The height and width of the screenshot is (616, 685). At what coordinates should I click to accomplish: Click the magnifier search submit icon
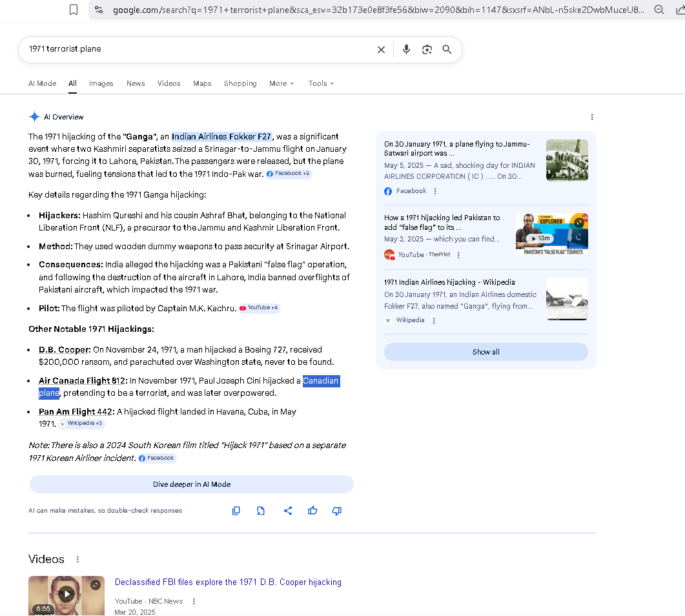tap(447, 50)
